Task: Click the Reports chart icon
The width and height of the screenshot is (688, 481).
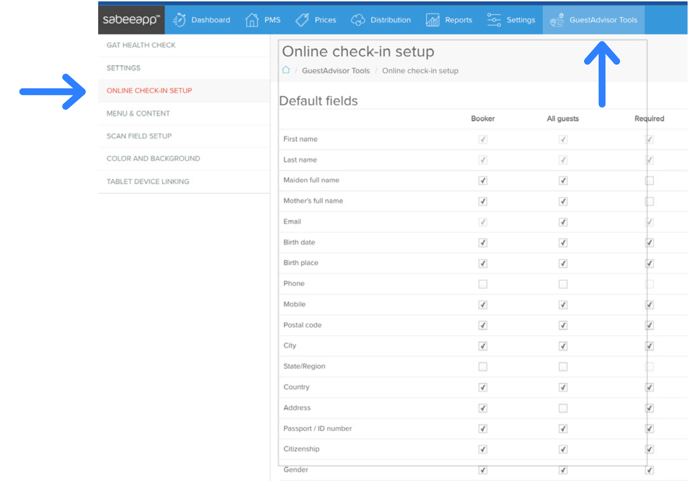Action: tap(432, 20)
